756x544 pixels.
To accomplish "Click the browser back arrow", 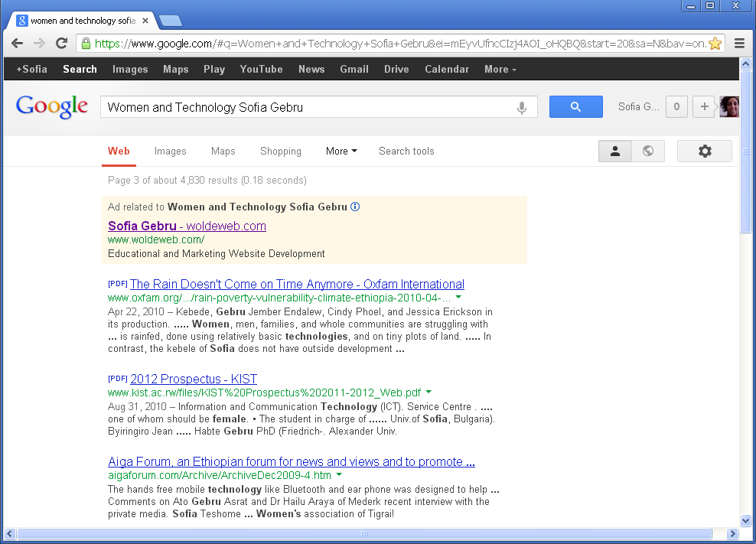I will coord(18,44).
